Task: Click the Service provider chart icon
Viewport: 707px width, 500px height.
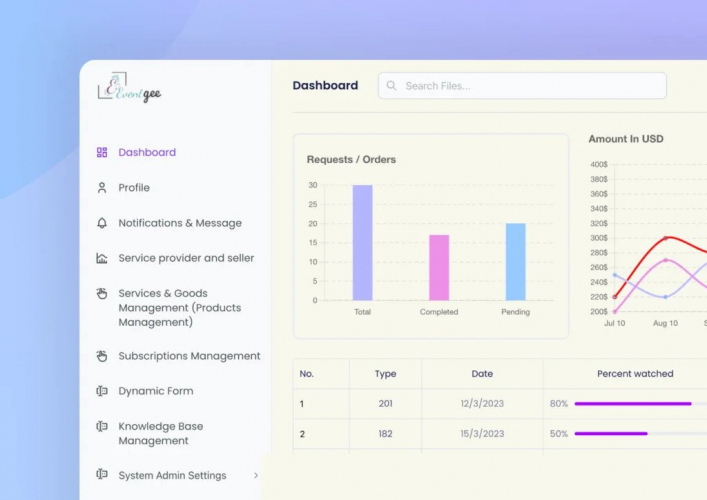Action: tap(102, 258)
